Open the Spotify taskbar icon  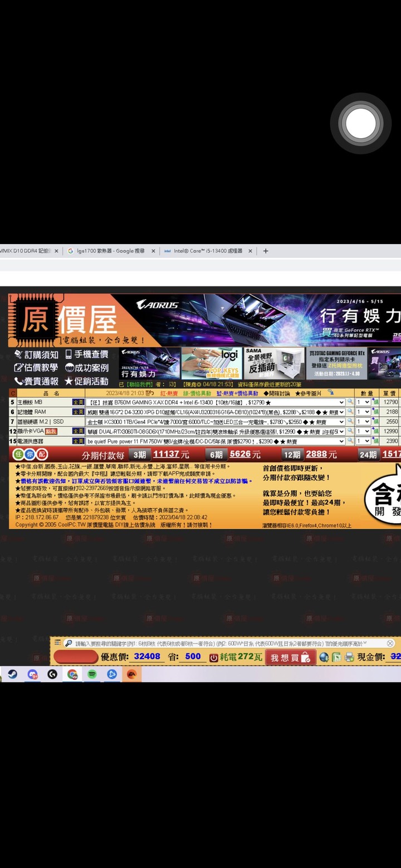pos(92,674)
